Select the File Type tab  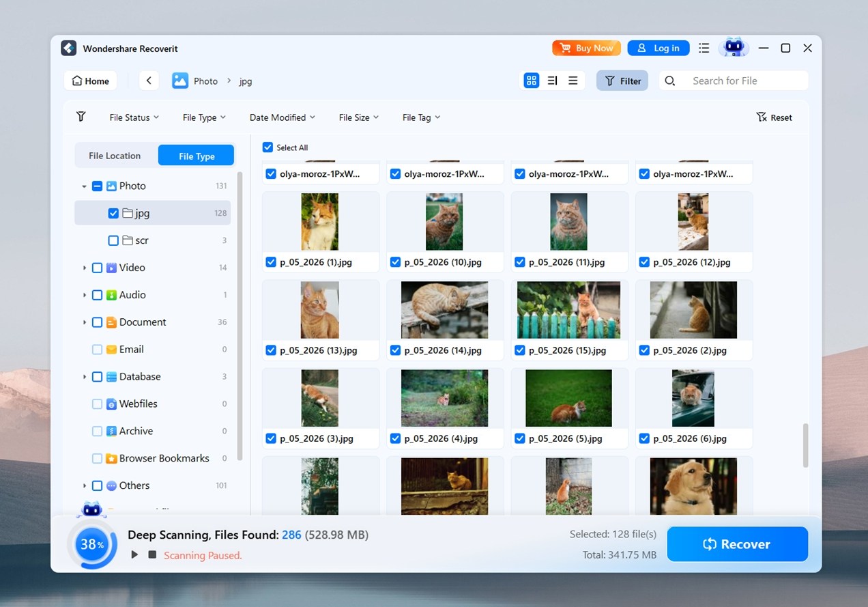pos(196,155)
